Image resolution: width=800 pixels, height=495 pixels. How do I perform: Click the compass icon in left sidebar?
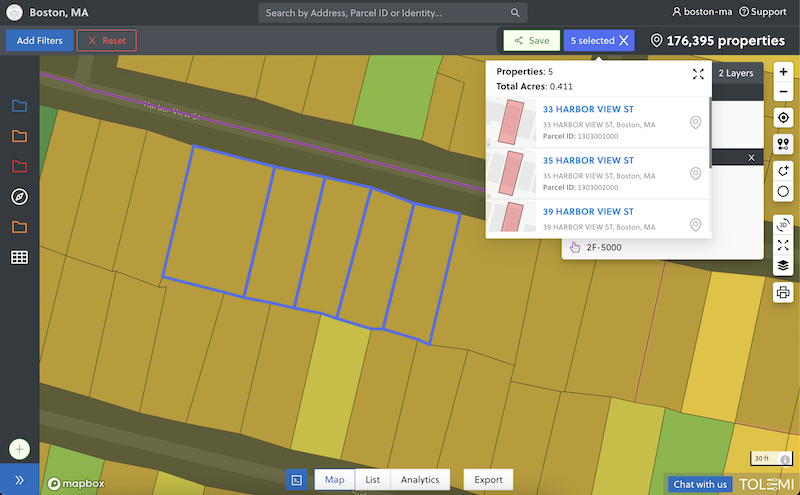click(x=19, y=196)
